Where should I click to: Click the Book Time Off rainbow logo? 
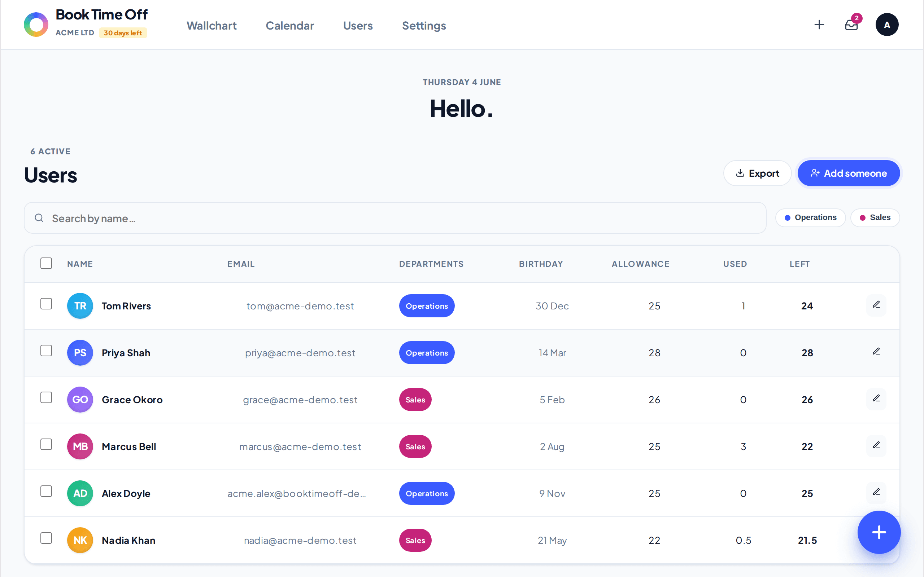coord(36,25)
